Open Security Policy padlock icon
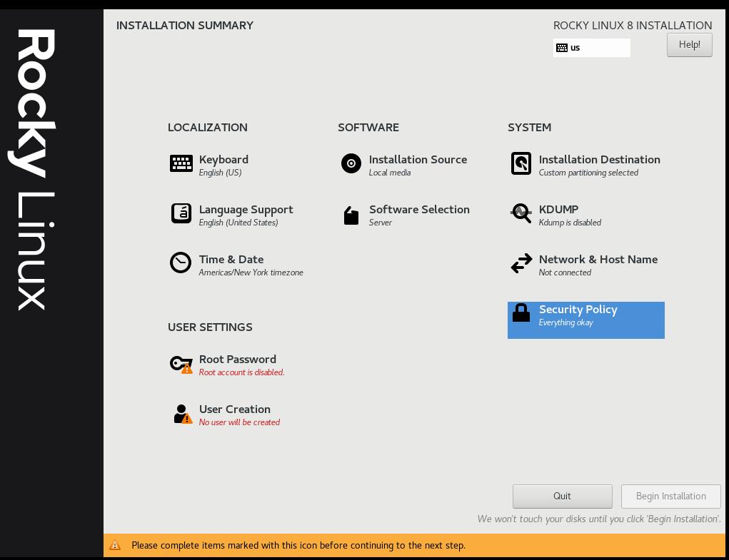 click(x=521, y=313)
